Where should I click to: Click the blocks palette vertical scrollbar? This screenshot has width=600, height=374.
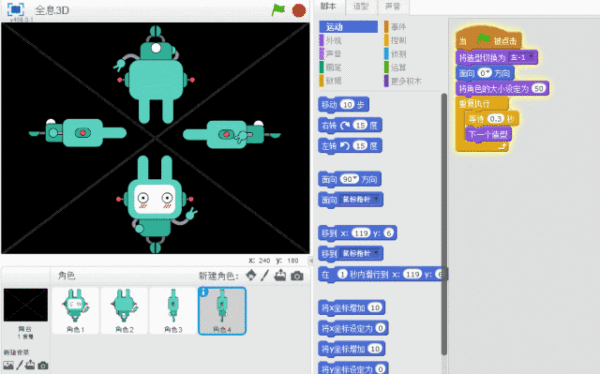[x=444, y=224]
